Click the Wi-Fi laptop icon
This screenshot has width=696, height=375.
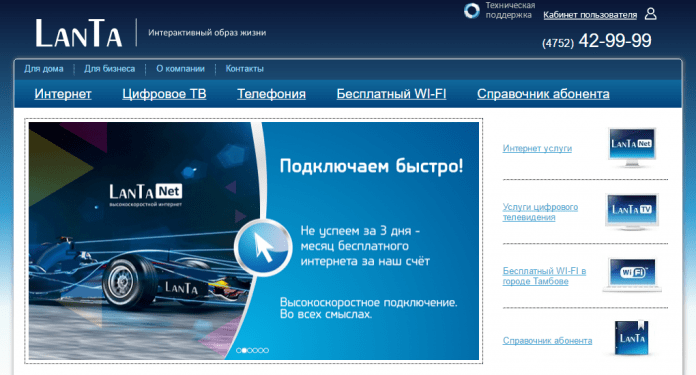(x=632, y=275)
